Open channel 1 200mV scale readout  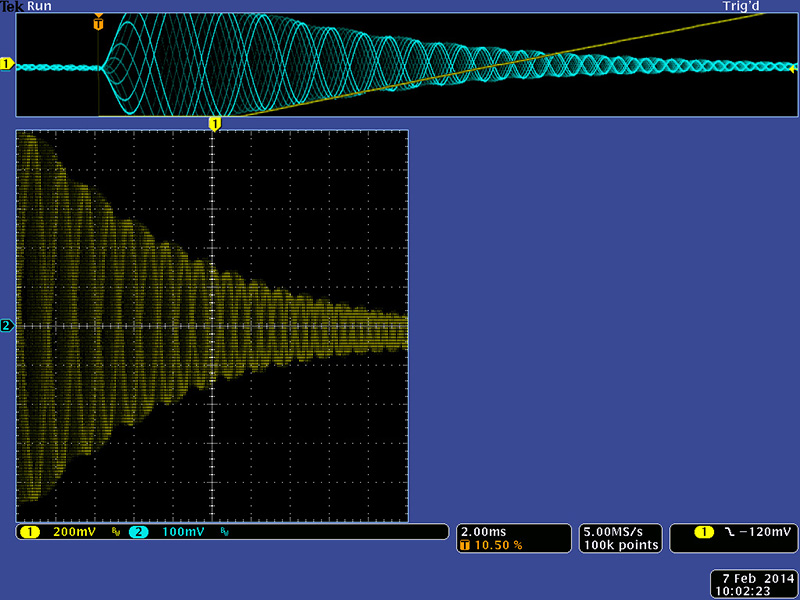[x=74, y=532]
